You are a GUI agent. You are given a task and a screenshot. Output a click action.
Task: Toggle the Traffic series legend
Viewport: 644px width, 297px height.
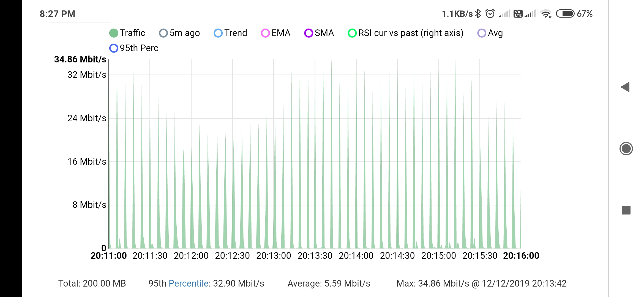click(x=127, y=33)
